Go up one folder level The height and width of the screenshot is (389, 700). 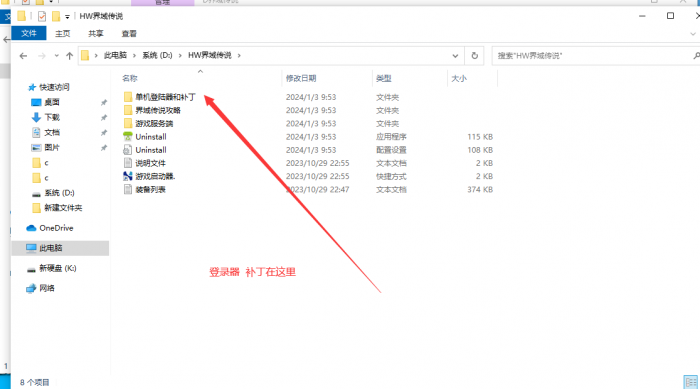(x=69, y=56)
